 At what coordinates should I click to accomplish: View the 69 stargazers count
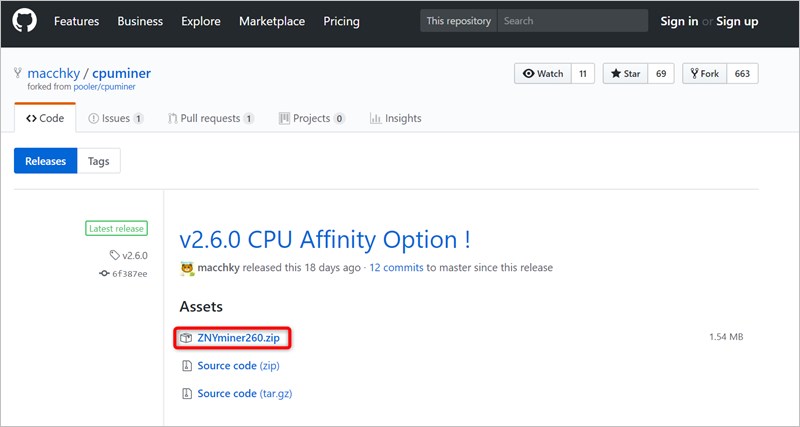coord(661,73)
